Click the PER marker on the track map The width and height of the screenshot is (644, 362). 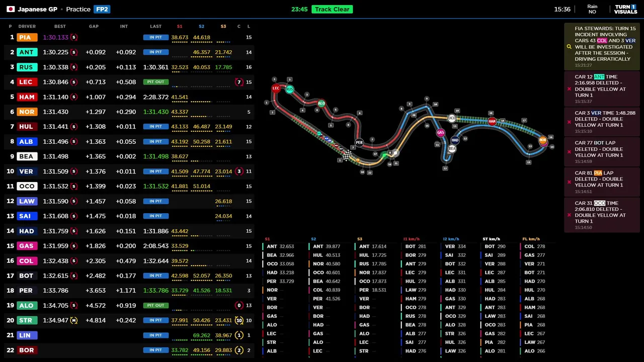coord(359,142)
